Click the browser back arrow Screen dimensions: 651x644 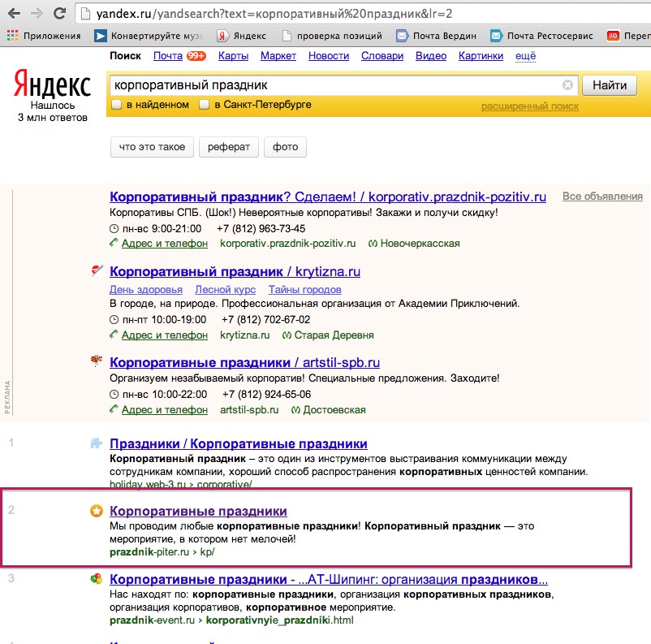coord(14,14)
